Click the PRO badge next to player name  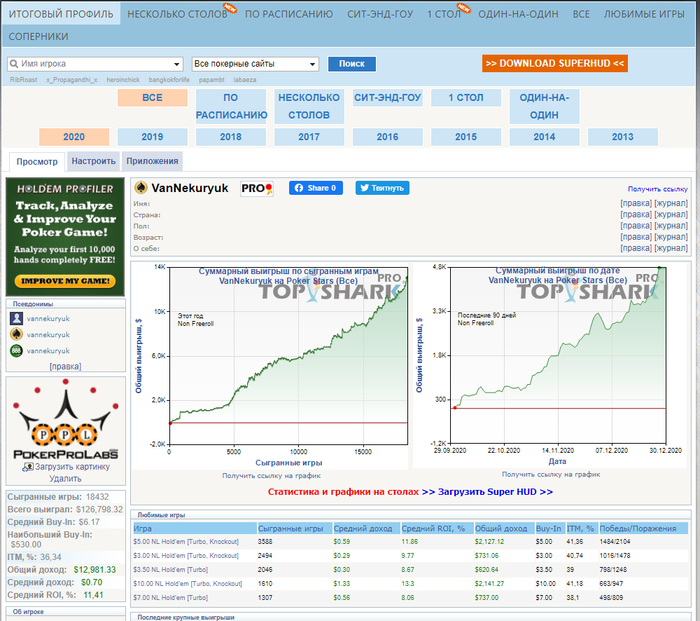[257, 189]
